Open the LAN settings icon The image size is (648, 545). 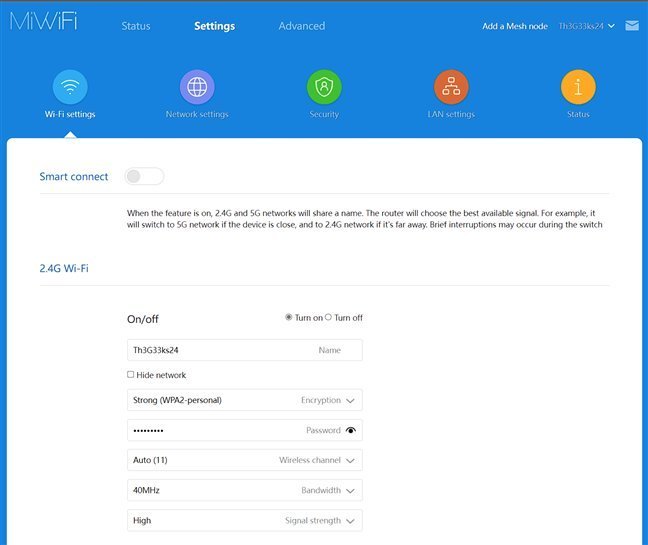[451, 87]
